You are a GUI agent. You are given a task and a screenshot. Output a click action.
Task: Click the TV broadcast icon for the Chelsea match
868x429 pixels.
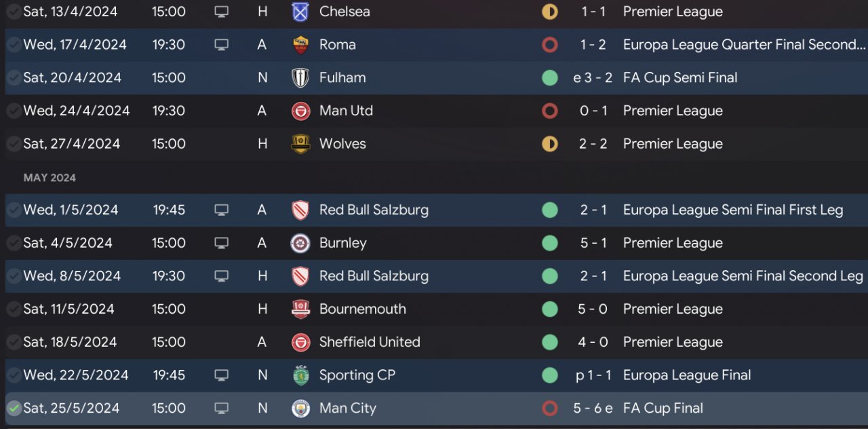click(x=221, y=12)
